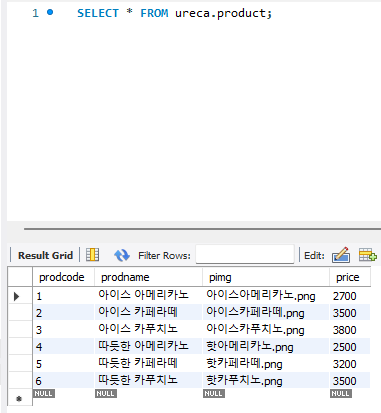Sort by the price column header
The image size is (381, 413).
pos(350,277)
